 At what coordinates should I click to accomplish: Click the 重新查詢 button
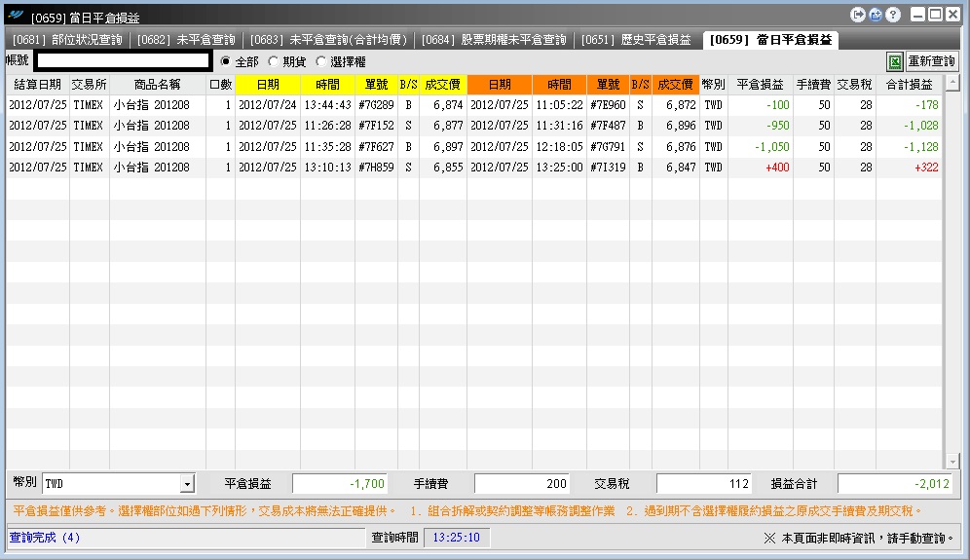tap(932, 61)
